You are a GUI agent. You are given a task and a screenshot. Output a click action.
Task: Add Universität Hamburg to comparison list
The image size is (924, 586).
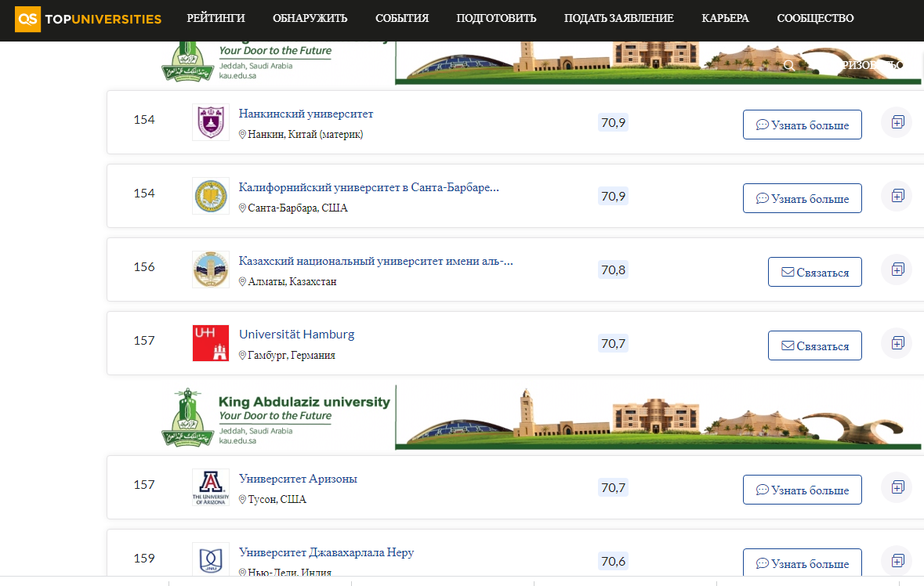[x=897, y=343]
